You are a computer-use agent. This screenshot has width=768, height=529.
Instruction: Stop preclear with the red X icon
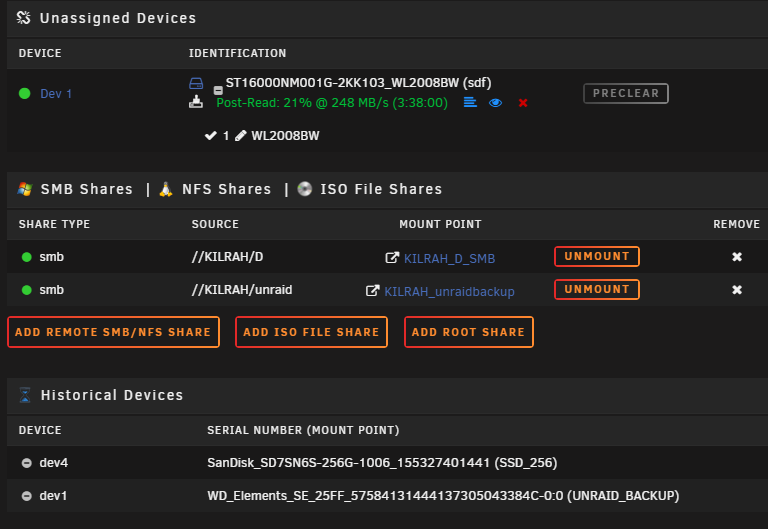click(523, 103)
